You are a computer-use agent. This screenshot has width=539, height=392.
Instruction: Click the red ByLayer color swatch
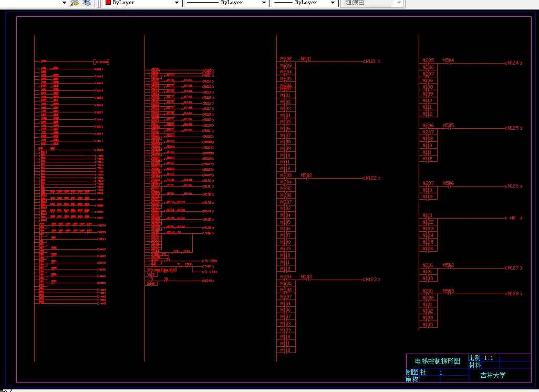point(108,3)
